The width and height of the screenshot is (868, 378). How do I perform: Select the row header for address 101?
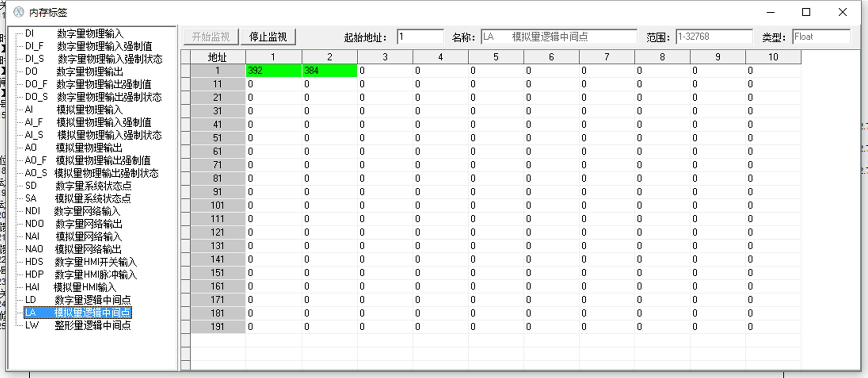coord(217,205)
